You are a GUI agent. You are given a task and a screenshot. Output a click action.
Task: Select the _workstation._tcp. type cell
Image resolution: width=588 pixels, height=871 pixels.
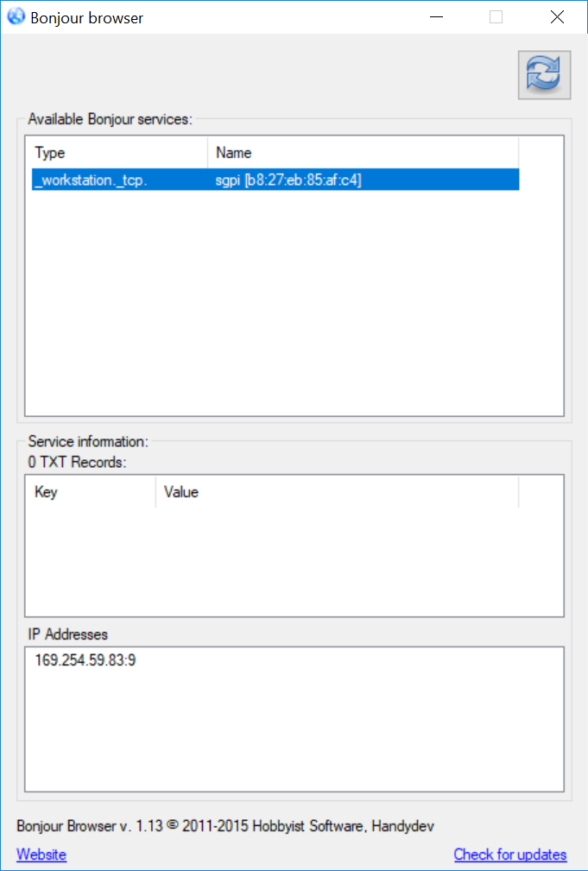pos(89,179)
